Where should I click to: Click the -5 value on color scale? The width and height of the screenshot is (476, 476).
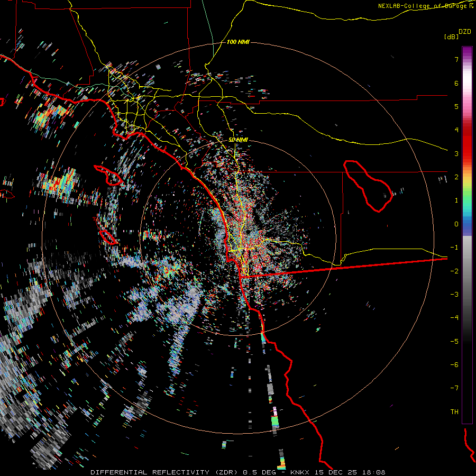(454, 342)
